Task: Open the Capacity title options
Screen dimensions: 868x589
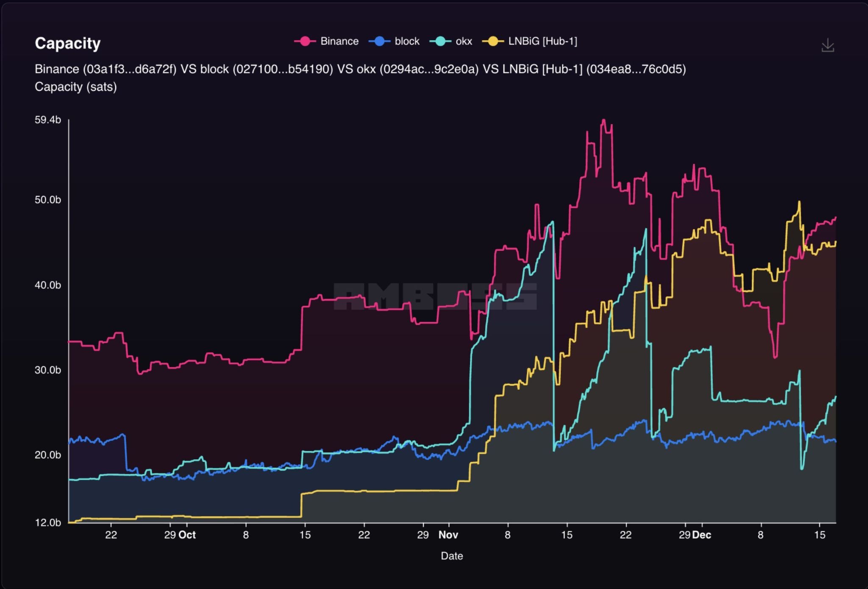Action: (x=67, y=43)
